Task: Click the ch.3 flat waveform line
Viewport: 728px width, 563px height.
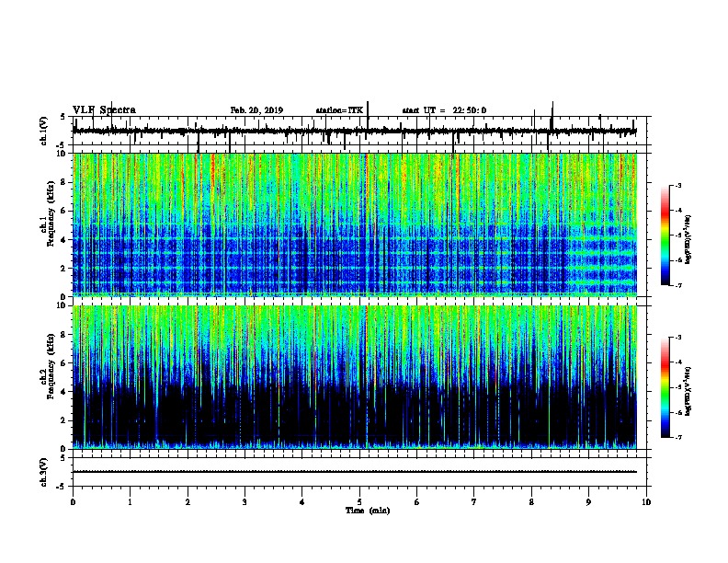Action: tap(355, 472)
